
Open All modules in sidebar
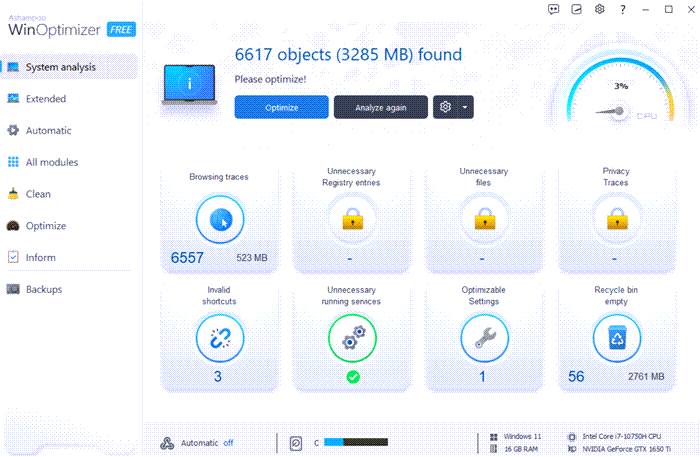click(x=69, y=162)
